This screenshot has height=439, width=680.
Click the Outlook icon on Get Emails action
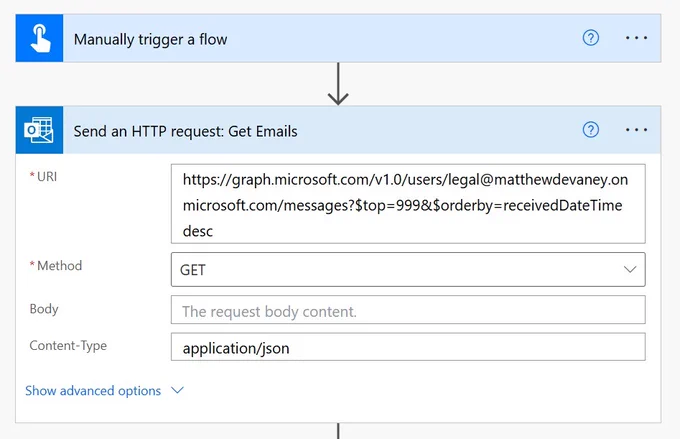pos(39,130)
